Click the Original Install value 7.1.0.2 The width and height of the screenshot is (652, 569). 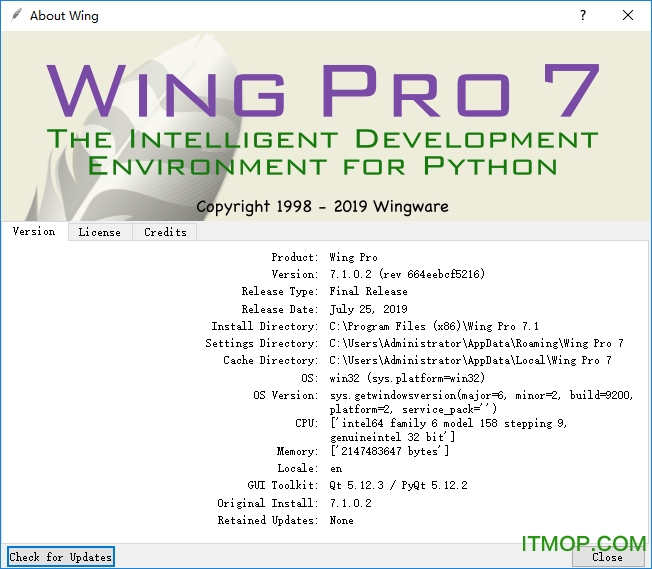pos(351,503)
